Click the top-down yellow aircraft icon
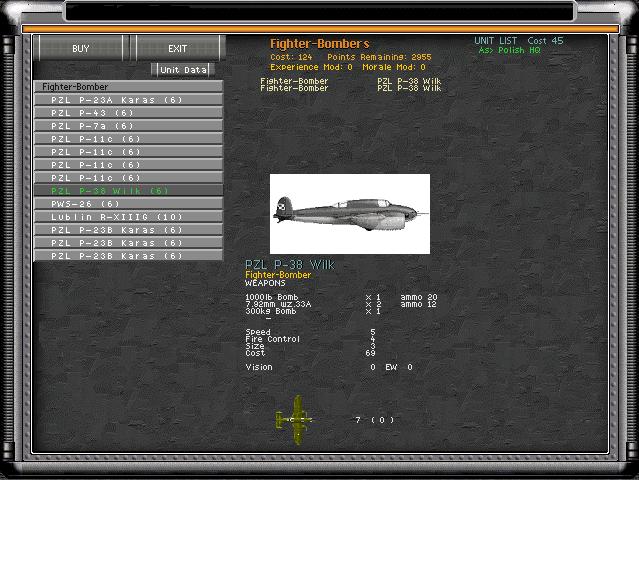 295,419
